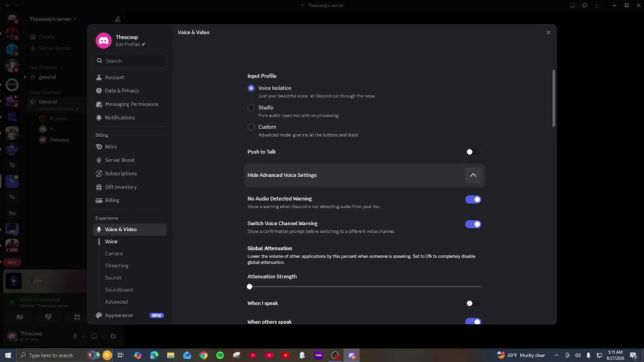
Task: Open Voice & Video settings category
Action: coord(130,229)
